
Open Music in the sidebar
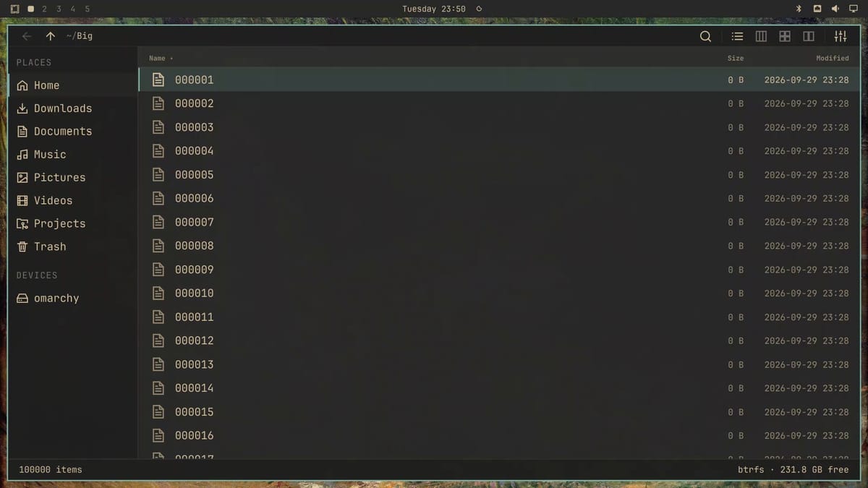72,155
